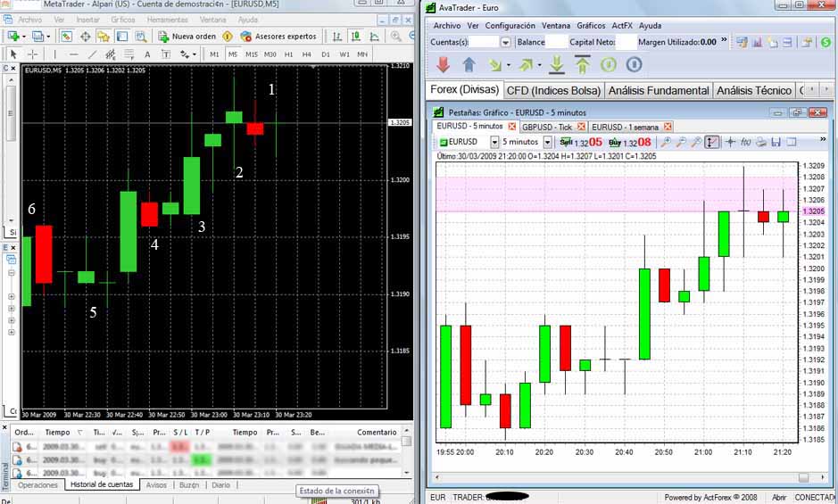Select the text label 'A' tool

tap(146, 54)
